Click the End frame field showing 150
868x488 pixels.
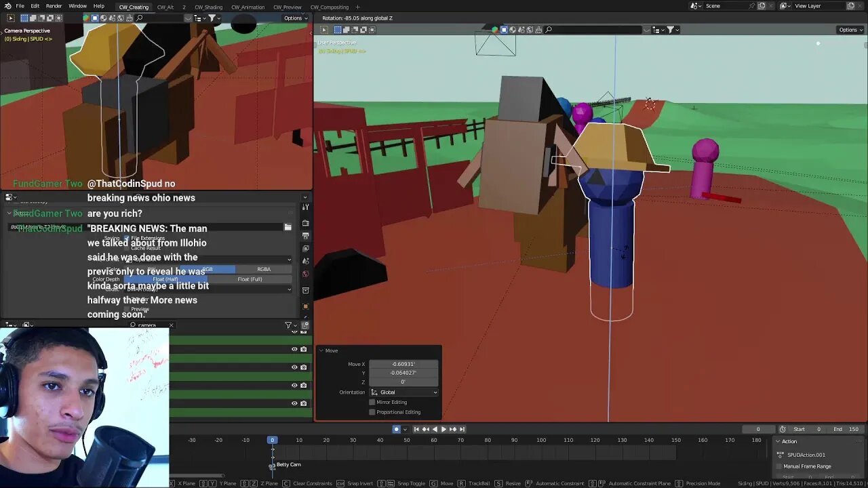[846, 429]
